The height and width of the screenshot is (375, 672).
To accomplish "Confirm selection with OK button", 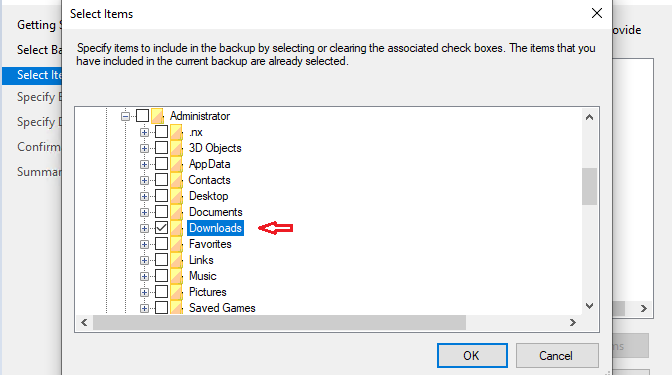I will [472, 355].
